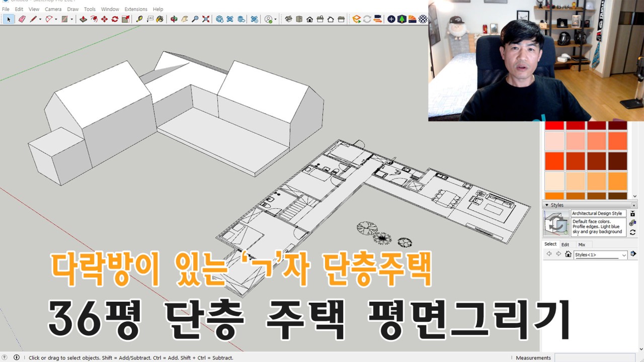Image resolution: width=644 pixels, height=362 pixels.
Task: Select the Push/Pull tool
Action: coord(83,19)
